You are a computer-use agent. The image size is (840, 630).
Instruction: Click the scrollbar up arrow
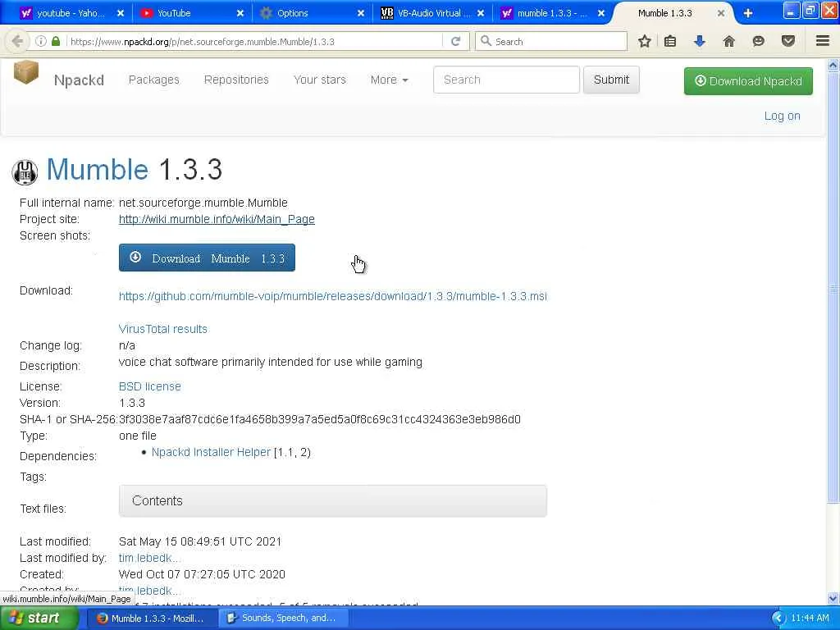(x=833, y=66)
